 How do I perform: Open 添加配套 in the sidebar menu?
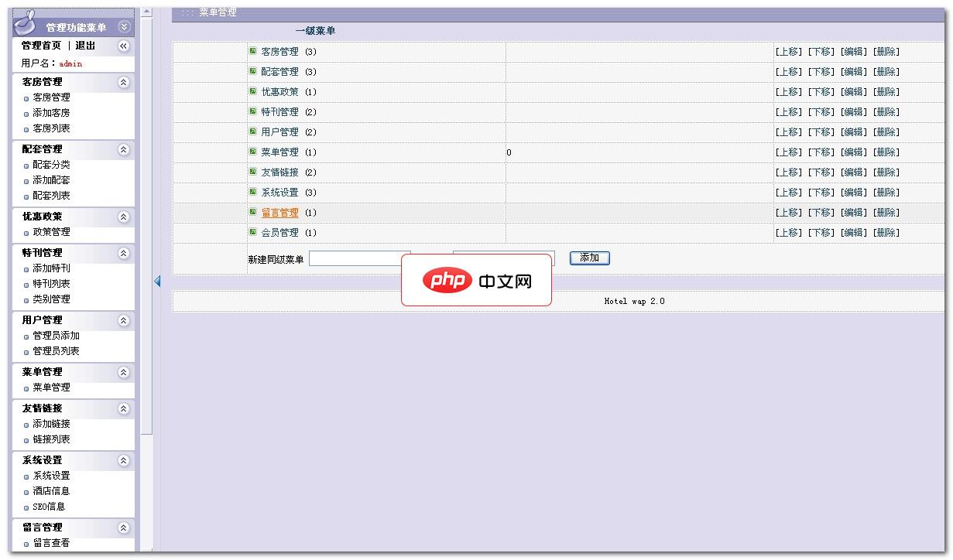[x=51, y=180]
